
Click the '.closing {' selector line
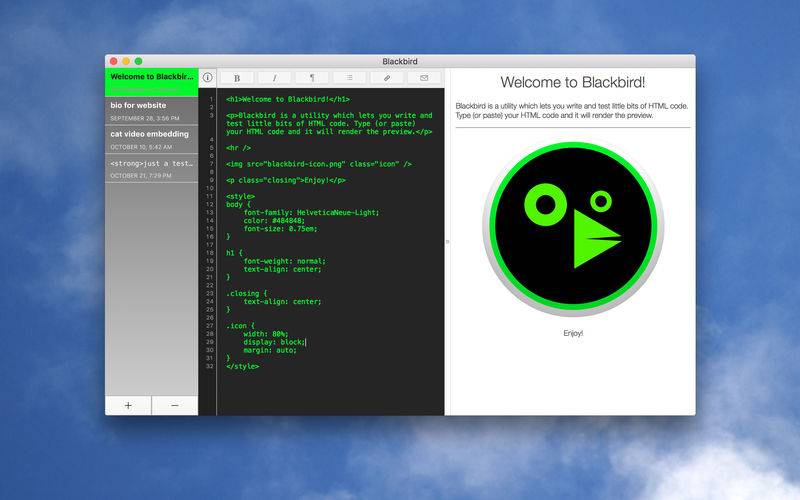246,293
